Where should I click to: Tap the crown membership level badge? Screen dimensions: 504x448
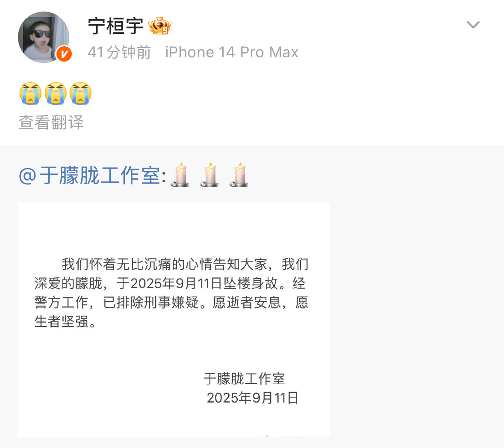[160, 26]
